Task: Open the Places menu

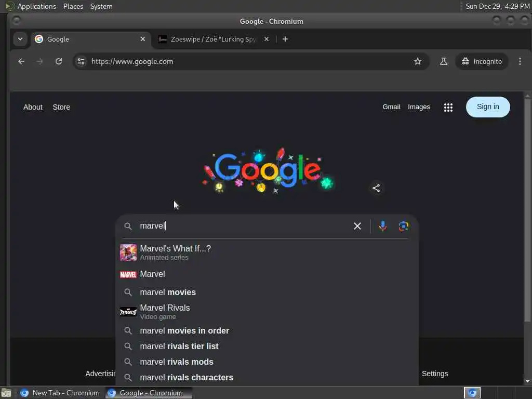Action: 73,6
